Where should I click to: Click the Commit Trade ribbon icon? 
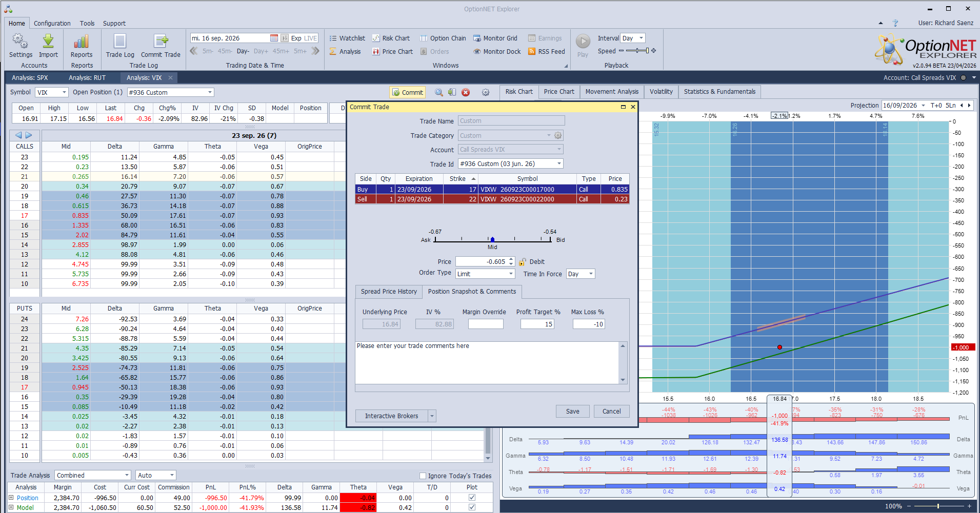click(161, 42)
